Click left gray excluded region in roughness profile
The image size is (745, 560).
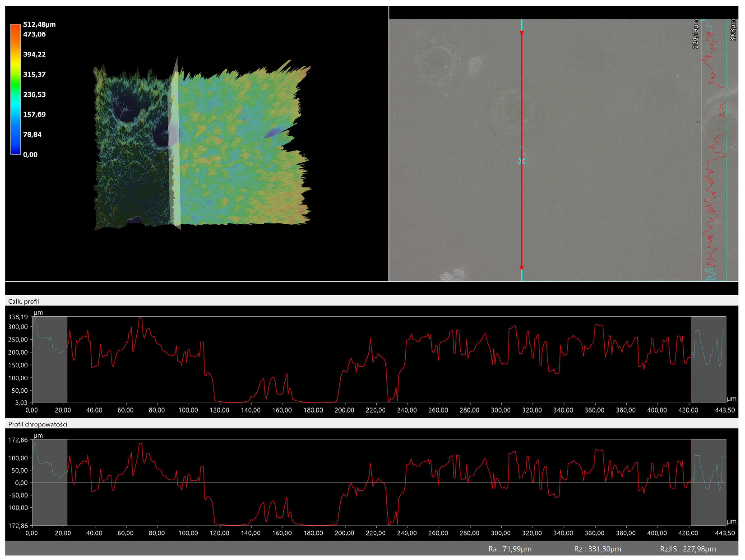pyautogui.click(x=50, y=505)
